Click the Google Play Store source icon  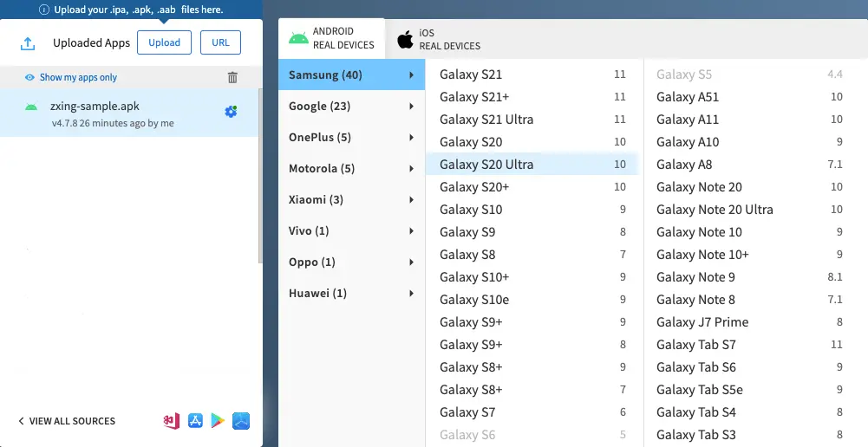click(218, 421)
